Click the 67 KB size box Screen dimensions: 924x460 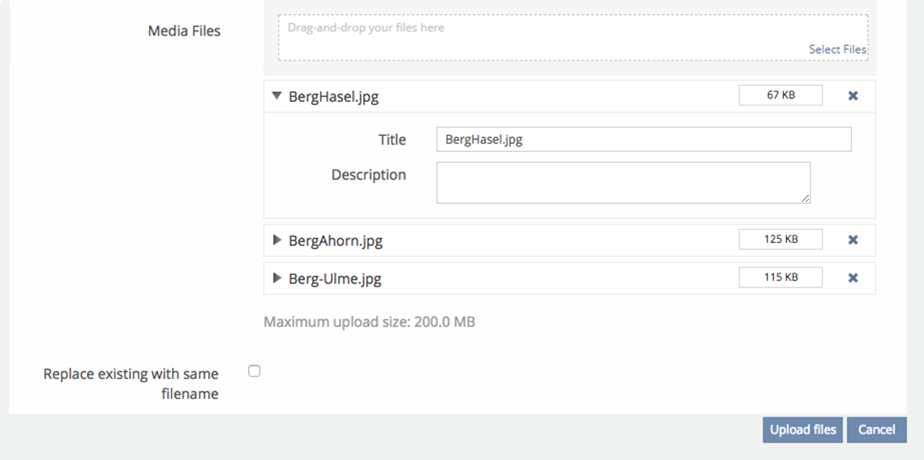tap(780, 96)
